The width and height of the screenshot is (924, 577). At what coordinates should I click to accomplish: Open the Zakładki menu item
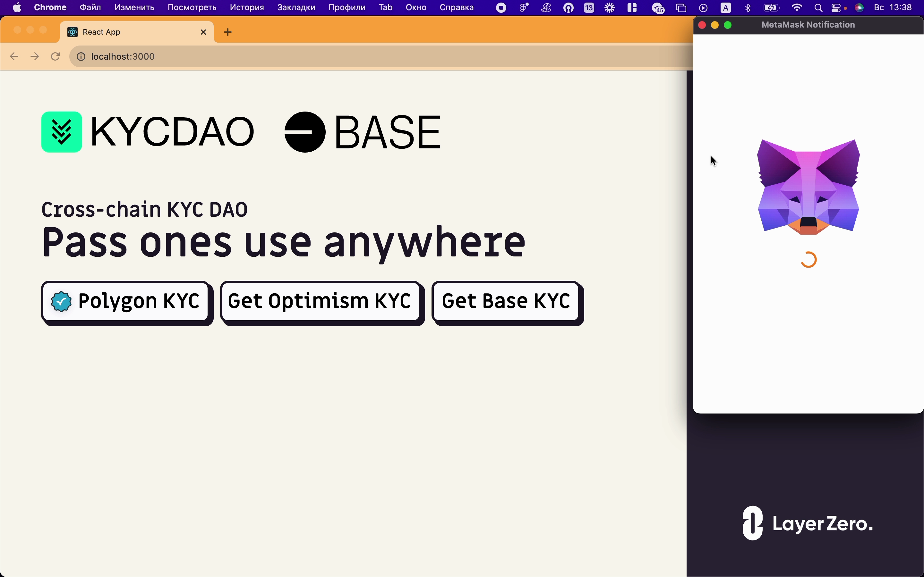[296, 7]
